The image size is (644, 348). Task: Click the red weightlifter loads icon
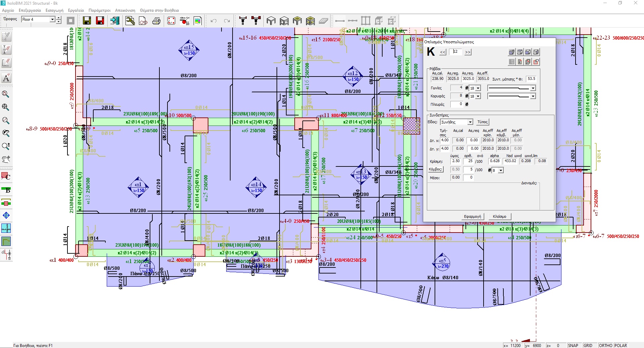click(256, 21)
